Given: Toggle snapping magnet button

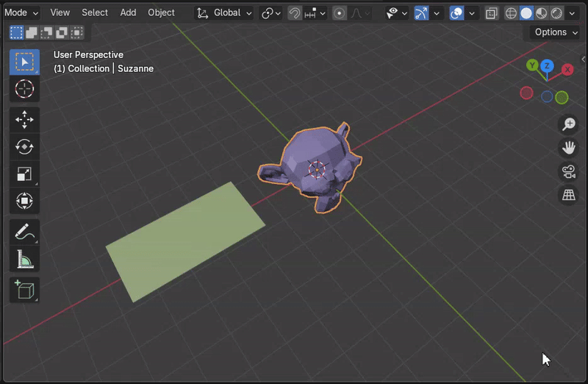Looking at the screenshot, I should coord(295,13).
